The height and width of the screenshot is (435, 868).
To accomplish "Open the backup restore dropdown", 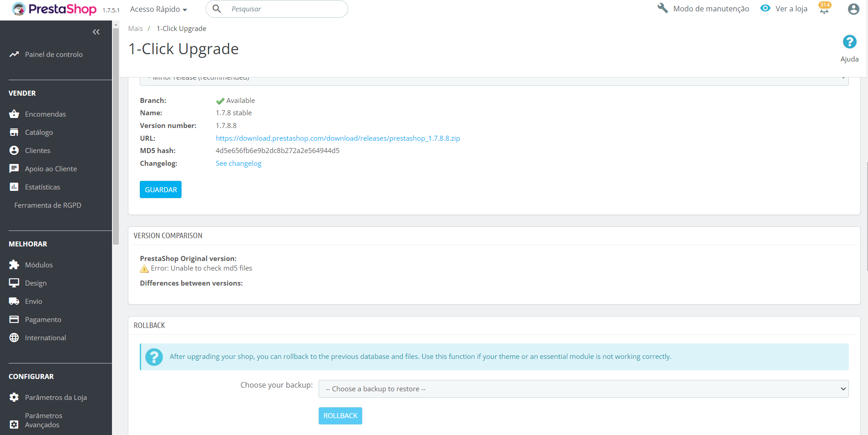I will [x=584, y=389].
